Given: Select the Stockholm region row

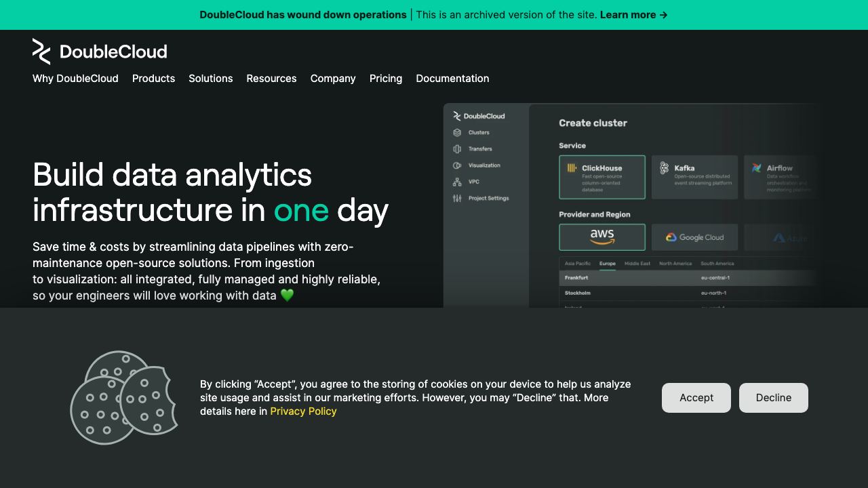Looking at the screenshot, I should pyautogui.click(x=688, y=293).
